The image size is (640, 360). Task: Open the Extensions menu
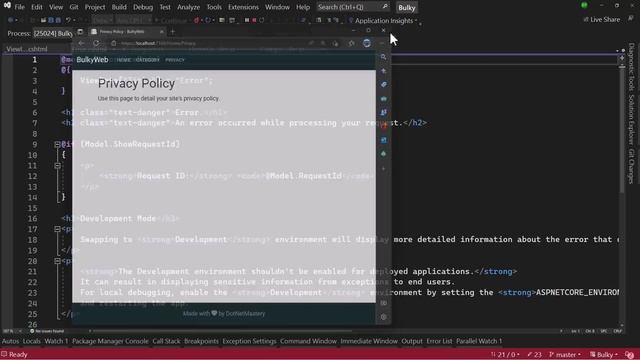[243, 7]
